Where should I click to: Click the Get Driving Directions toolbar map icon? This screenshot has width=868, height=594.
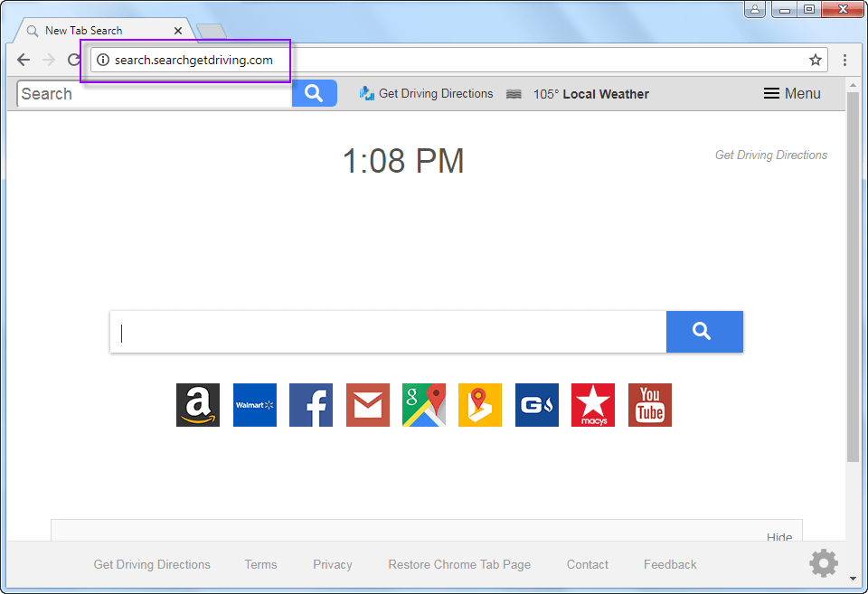[366, 93]
